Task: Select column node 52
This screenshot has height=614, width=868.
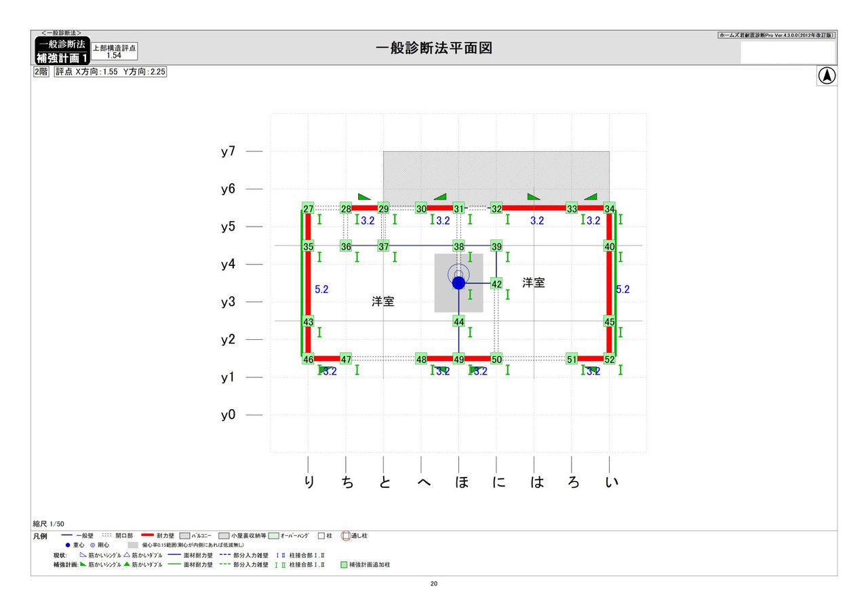Action: (x=610, y=359)
